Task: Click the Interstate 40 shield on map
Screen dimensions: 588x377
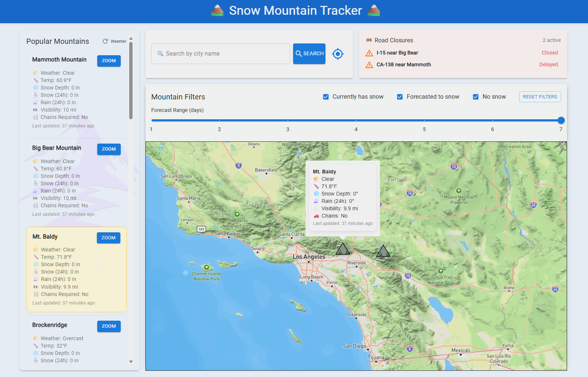Action: point(534,205)
